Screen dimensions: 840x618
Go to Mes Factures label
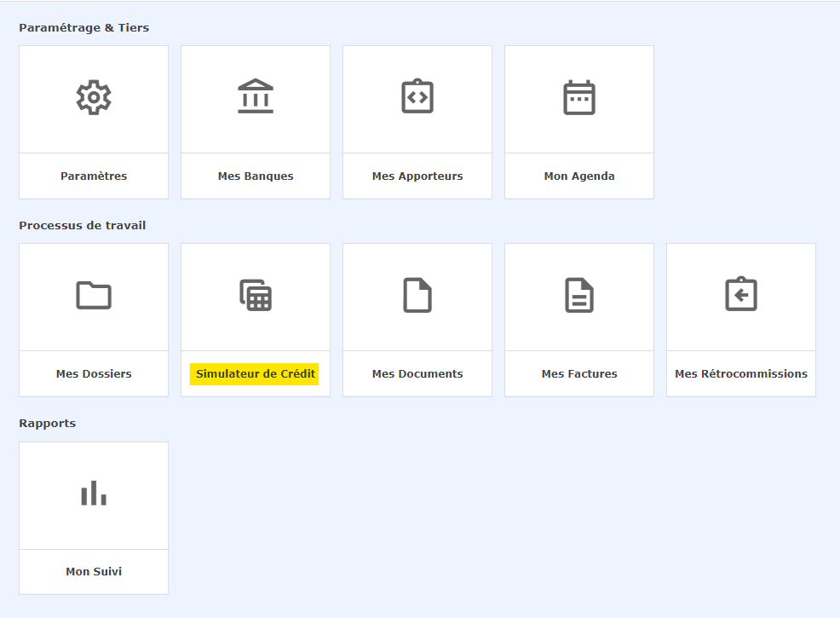pos(579,374)
